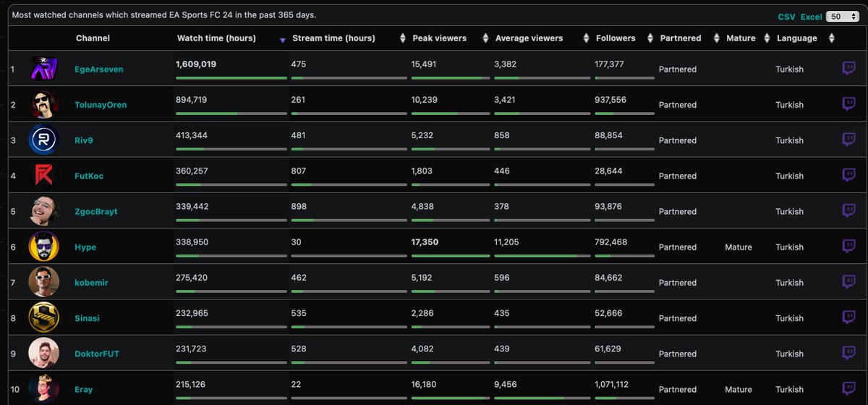This screenshot has width=868, height=405.
Task: Download the table as CSV
Action: coord(786,17)
